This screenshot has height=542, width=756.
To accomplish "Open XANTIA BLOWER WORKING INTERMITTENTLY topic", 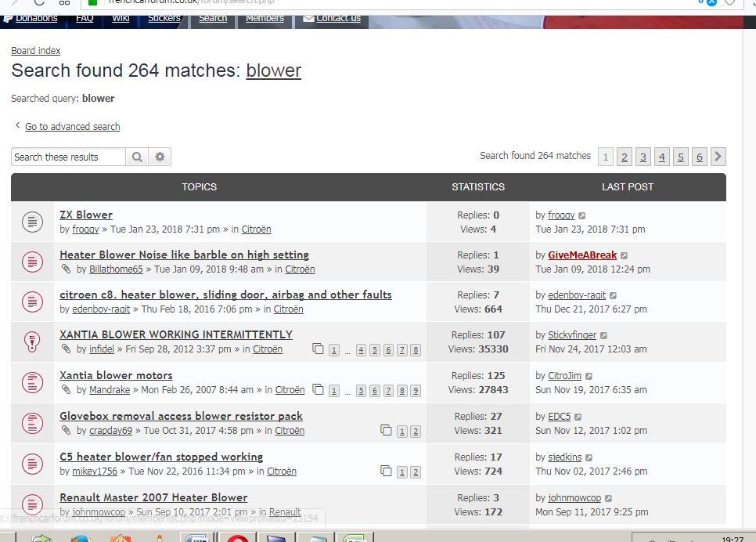I will coord(176,334).
